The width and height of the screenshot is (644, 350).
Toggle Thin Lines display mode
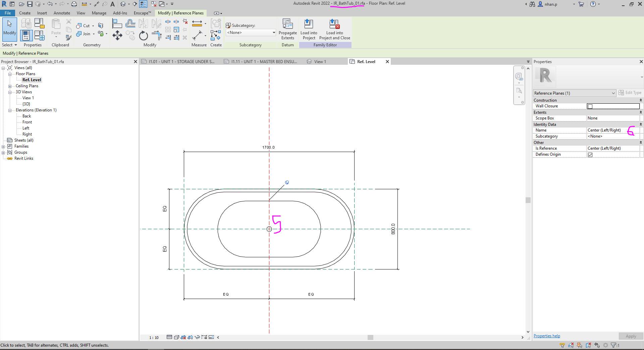143,4
